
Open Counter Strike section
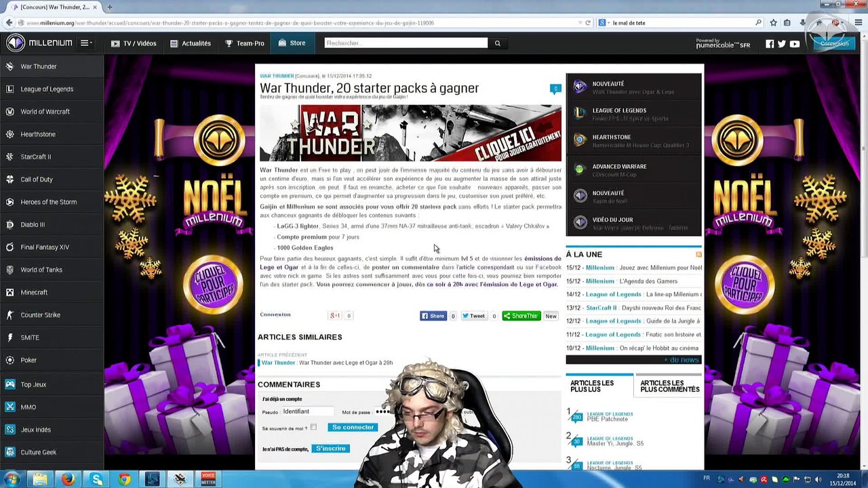(x=52, y=314)
